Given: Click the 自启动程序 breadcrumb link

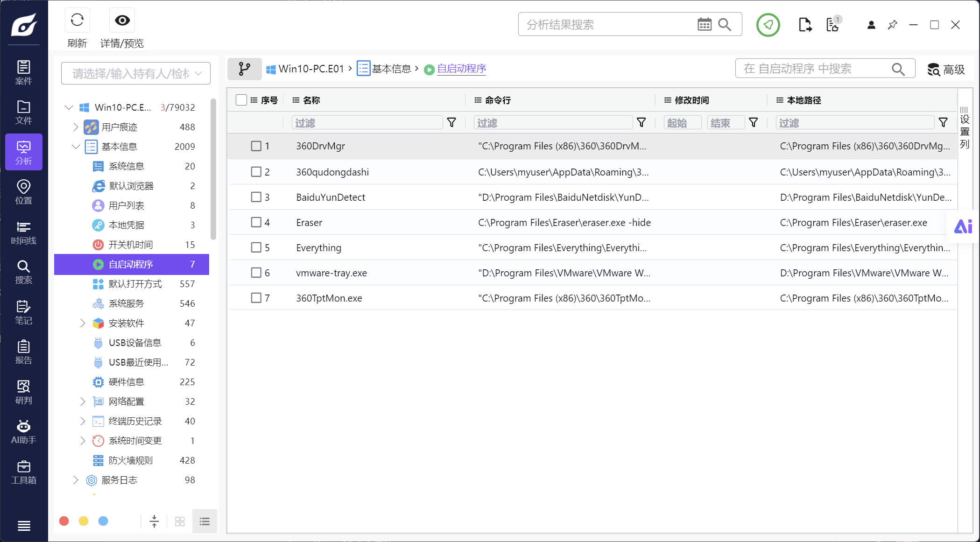Looking at the screenshot, I should point(461,69).
